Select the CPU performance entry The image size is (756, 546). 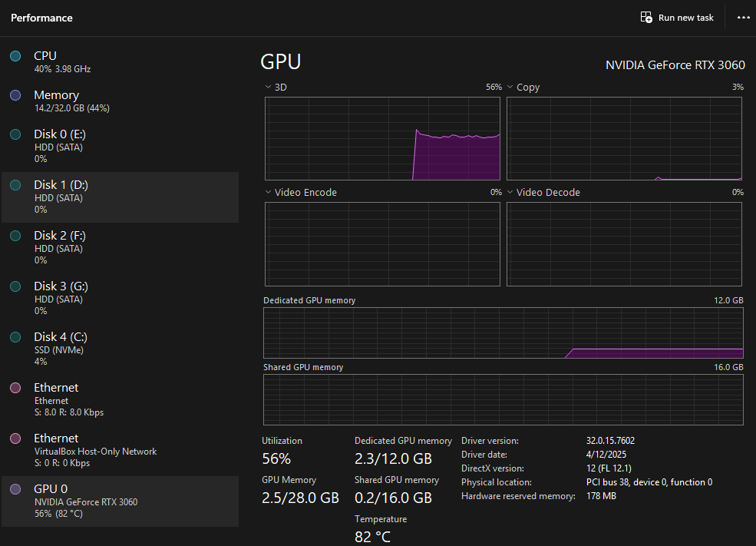[x=120, y=61]
